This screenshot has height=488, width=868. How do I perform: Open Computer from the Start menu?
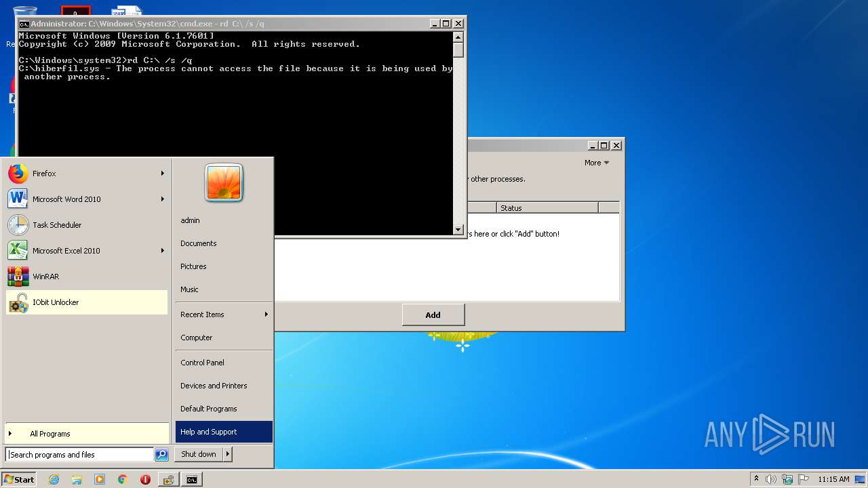point(224,338)
